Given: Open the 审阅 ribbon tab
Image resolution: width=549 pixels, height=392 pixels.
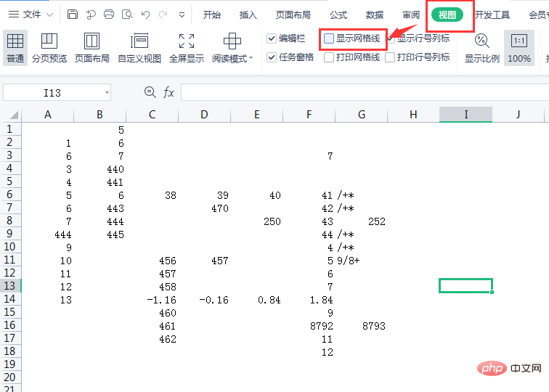Looking at the screenshot, I should [x=411, y=15].
